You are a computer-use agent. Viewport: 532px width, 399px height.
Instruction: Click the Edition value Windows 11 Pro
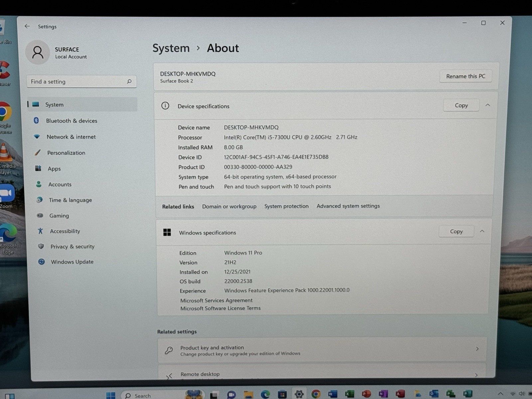[x=243, y=253]
